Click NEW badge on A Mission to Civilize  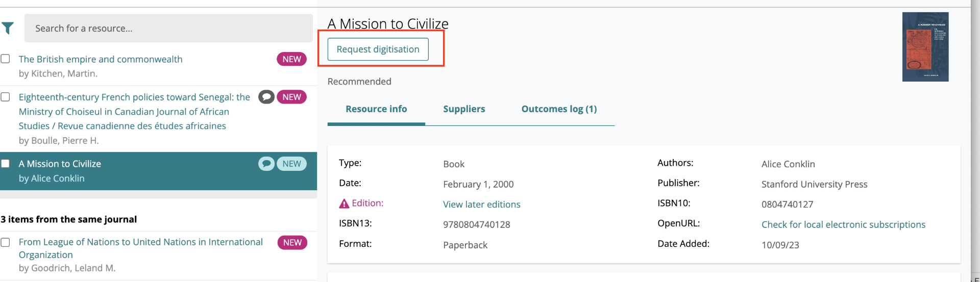[292, 164]
